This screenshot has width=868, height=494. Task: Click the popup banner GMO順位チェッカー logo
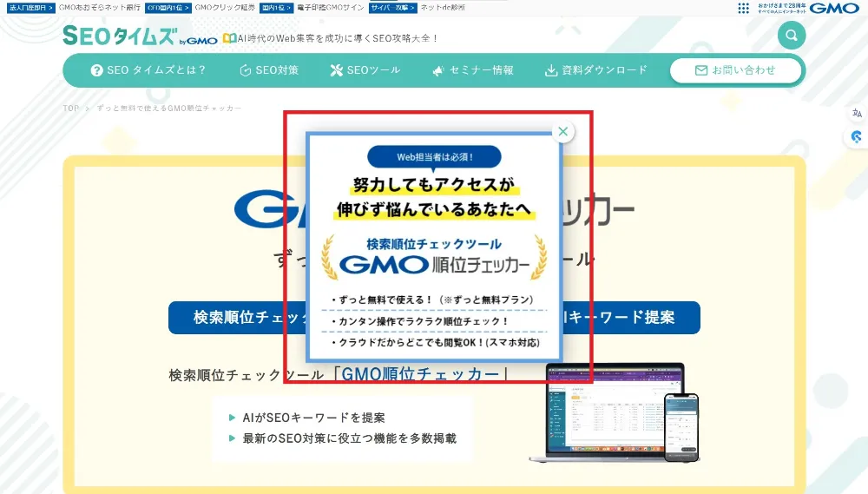point(435,265)
